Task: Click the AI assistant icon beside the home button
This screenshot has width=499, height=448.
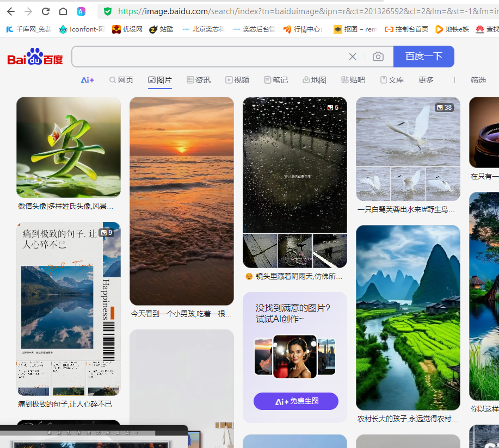Action: (x=81, y=11)
